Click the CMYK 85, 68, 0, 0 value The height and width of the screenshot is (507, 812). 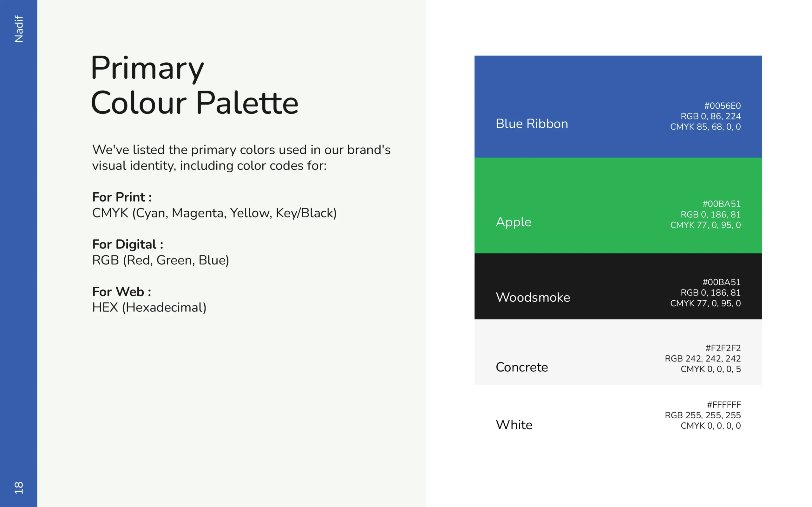(705, 127)
